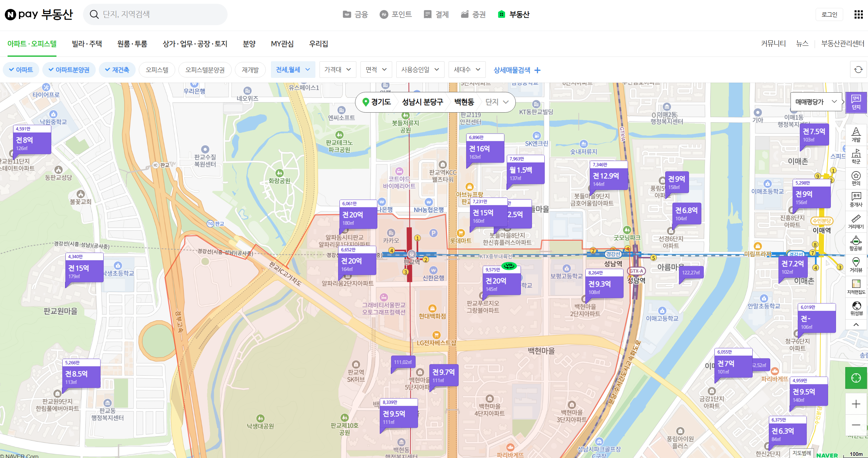Expand the 가격대 price range dropdown
Image resolution: width=868 pixels, height=458 pixels.
337,70
